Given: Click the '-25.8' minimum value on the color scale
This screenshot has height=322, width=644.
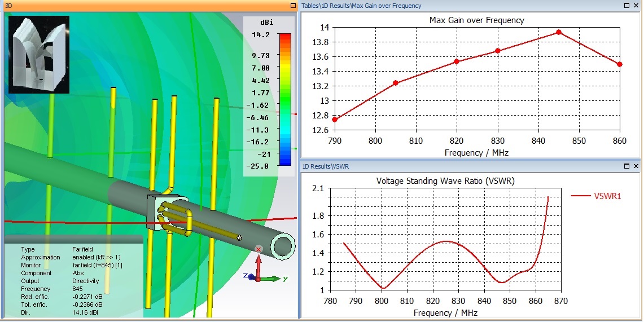Looking at the screenshot, I should tap(258, 166).
